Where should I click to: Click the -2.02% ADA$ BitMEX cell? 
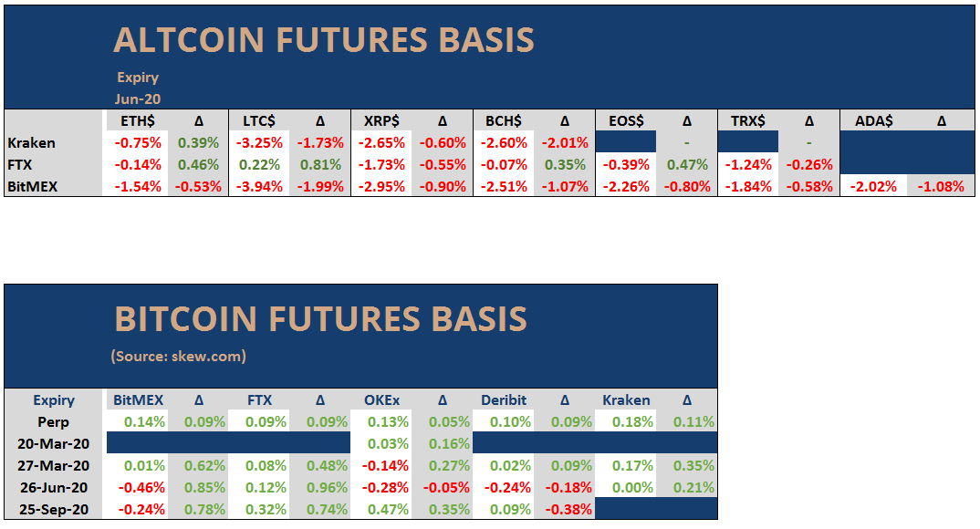(x=873, y=186)
